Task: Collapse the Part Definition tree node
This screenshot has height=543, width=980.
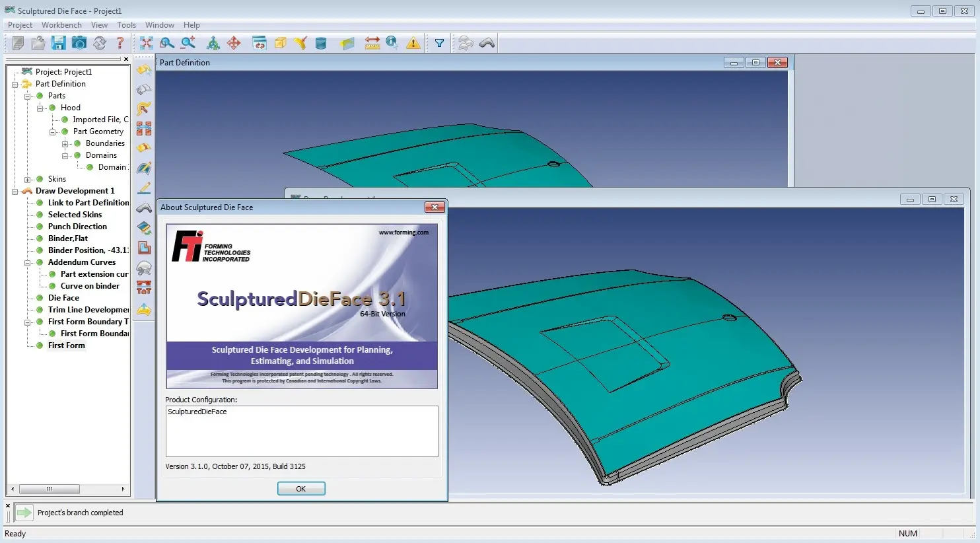Action: tap(15, 85)
